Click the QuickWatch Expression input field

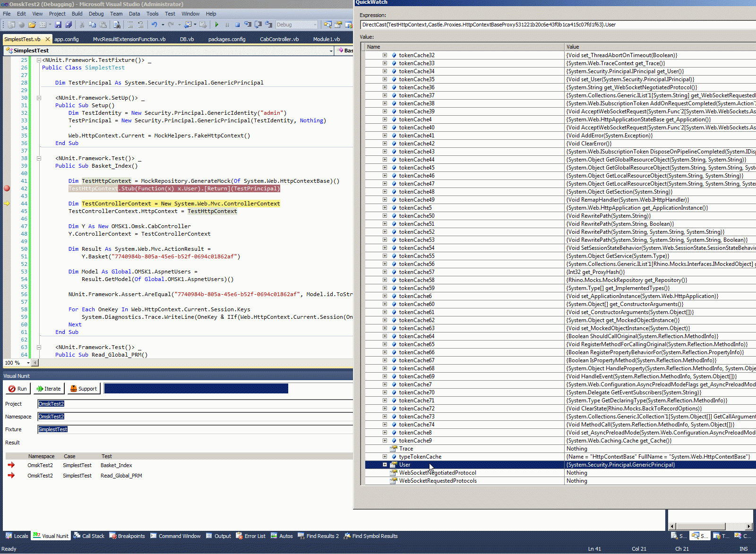click(558, 25)
